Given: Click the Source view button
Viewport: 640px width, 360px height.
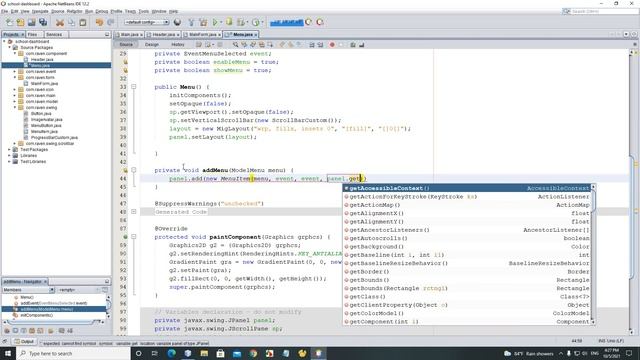Looking at the screenshot, I should coord(126,44).
